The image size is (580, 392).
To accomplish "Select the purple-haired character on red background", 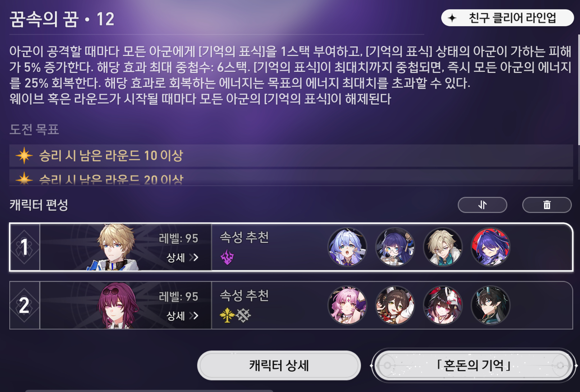I will [x=490, y=247].
